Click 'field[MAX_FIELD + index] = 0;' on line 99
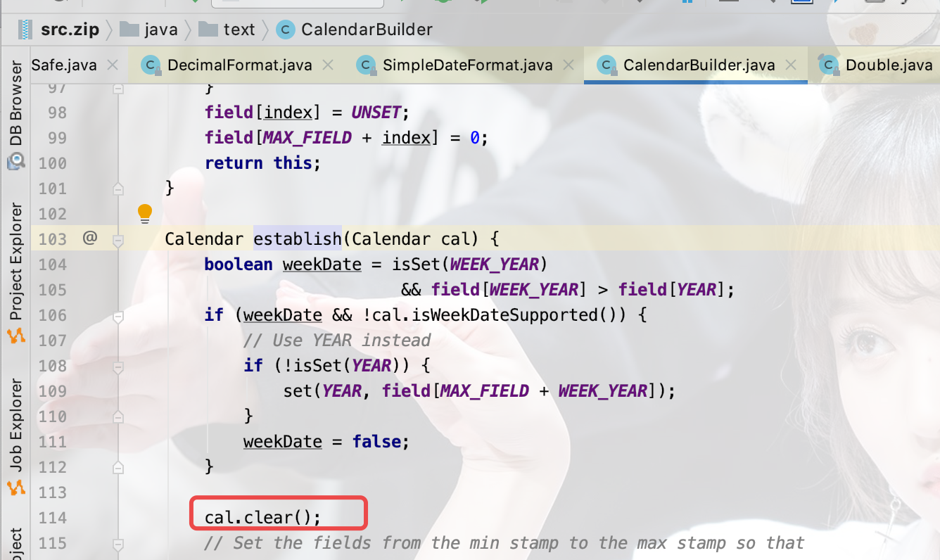The width and height of the screenshot is (940, 560). (346, 138)
